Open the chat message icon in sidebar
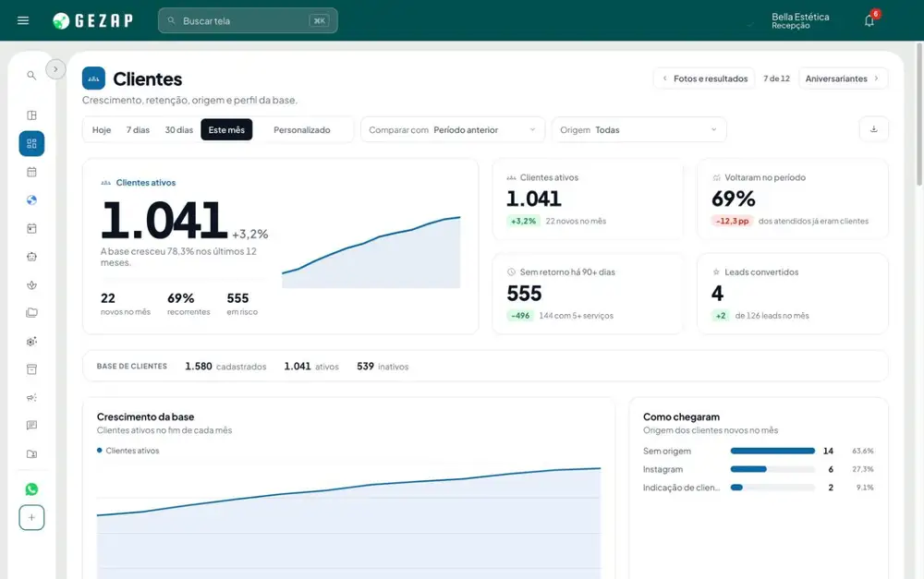The width and height of the screenshot is (924, 579). coord(31,426)
